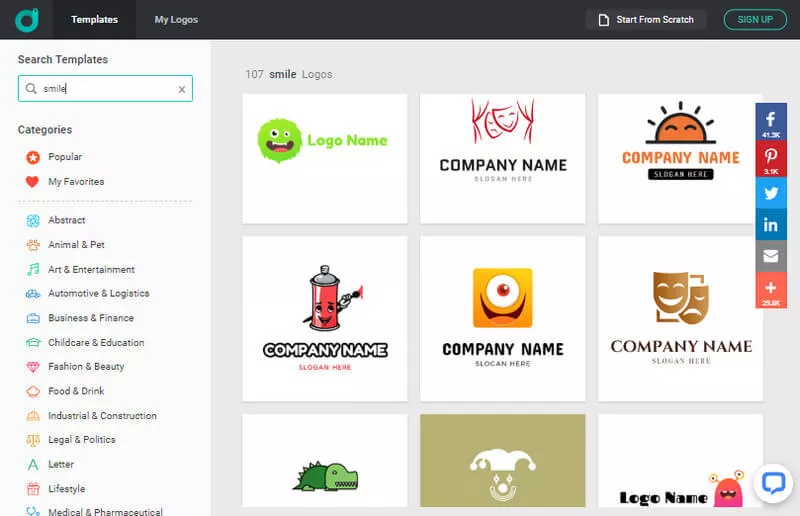Clear the search with X icon
The height and width of the screenshot is (516, 800).
(x=182, y=89)
